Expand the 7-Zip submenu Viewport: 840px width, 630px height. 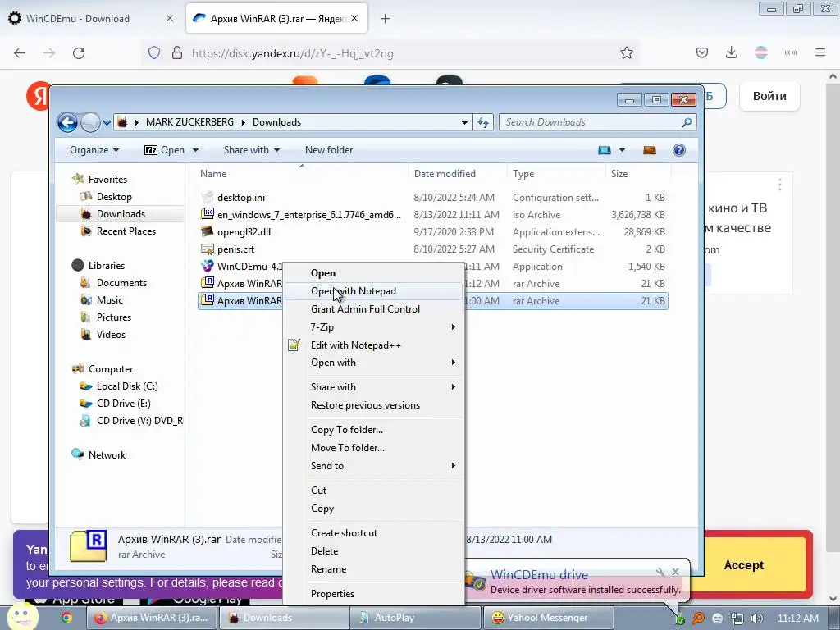coord(373,326)
